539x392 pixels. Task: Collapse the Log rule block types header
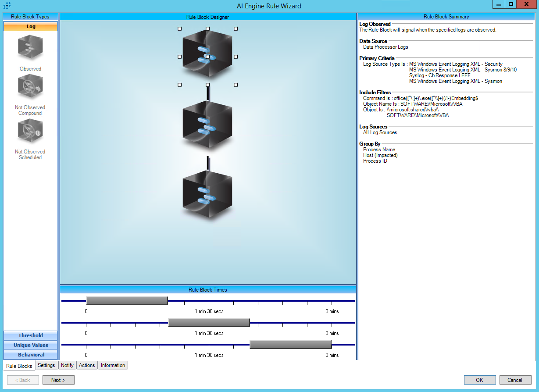point(31,26)
